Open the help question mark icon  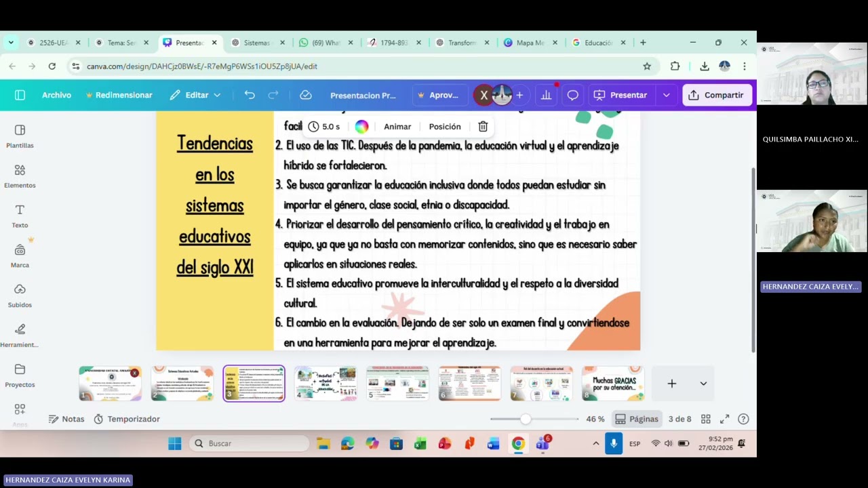point(743,419)
